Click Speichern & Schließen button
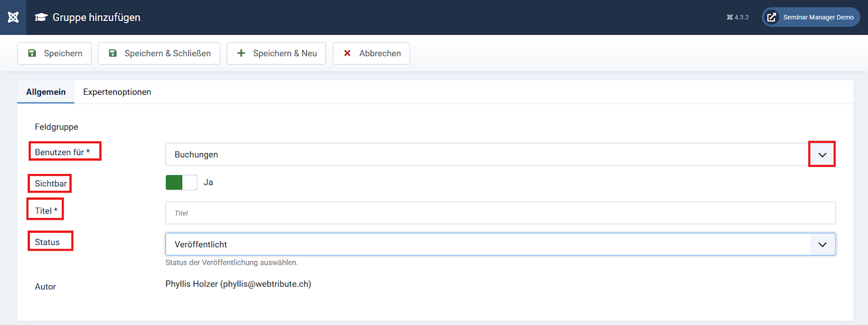 click(159, 53)
